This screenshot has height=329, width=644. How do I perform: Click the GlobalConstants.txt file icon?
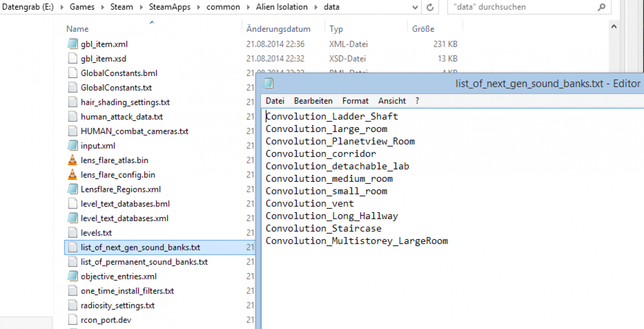pos(72,88)
